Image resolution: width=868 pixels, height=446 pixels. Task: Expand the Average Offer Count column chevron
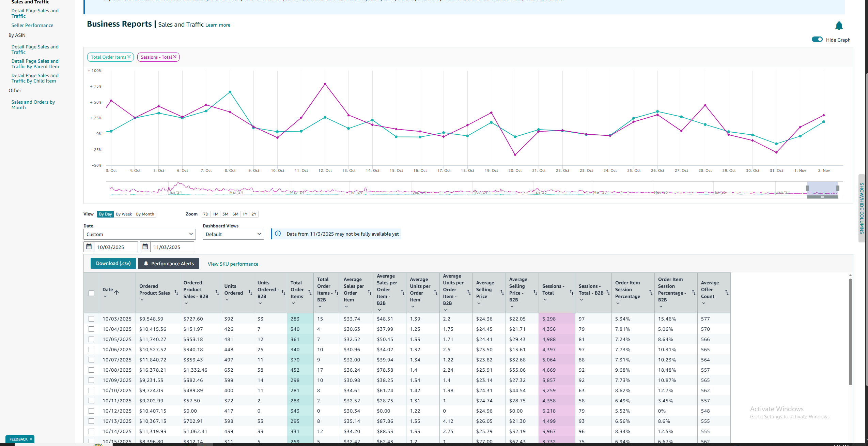tap(704, 303)
